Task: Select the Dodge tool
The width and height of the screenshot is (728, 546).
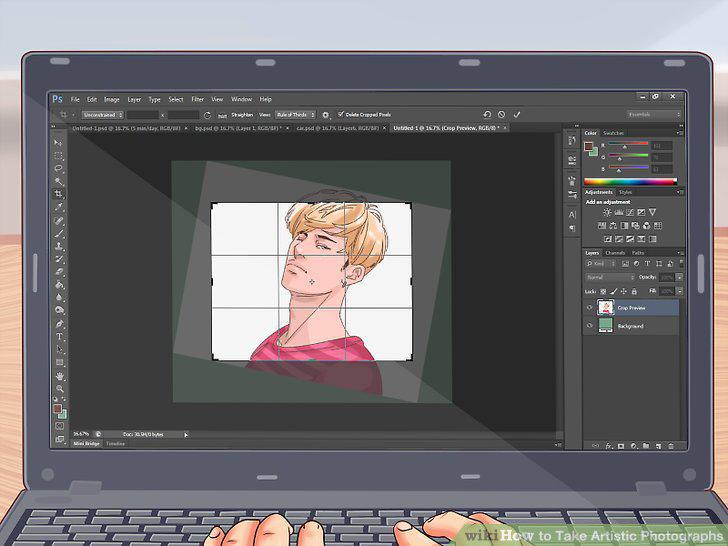Action: coord(59,310)
